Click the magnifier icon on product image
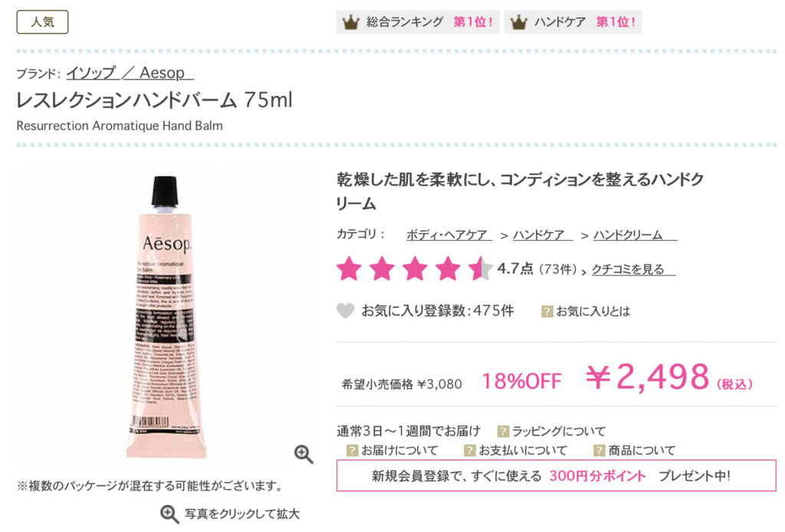 [304, 454]
